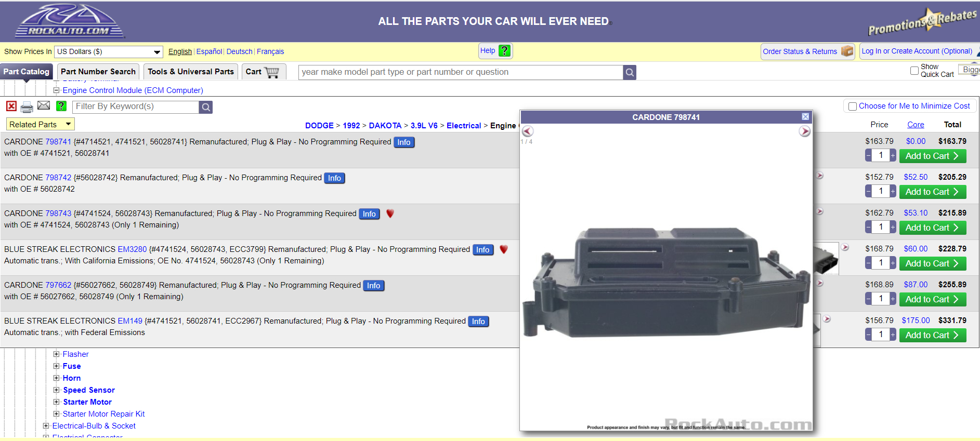Switch the site language to Français
980x441 pixels.
[270, 51]
